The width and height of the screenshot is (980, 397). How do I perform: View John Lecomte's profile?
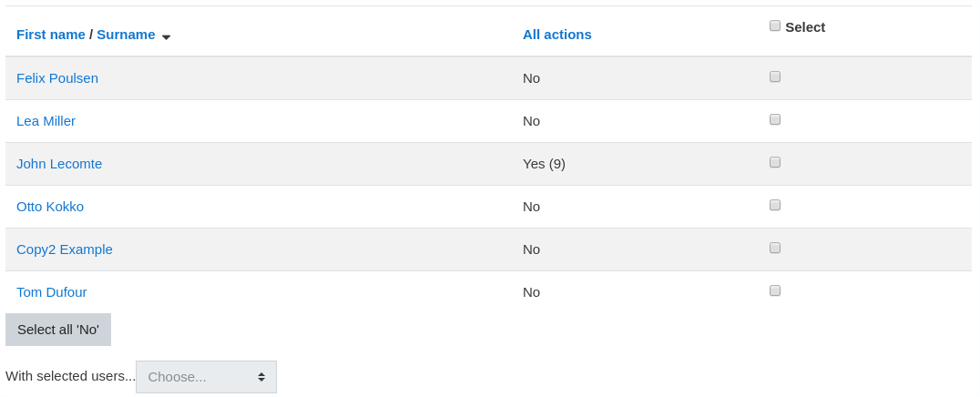click(59, 164)
